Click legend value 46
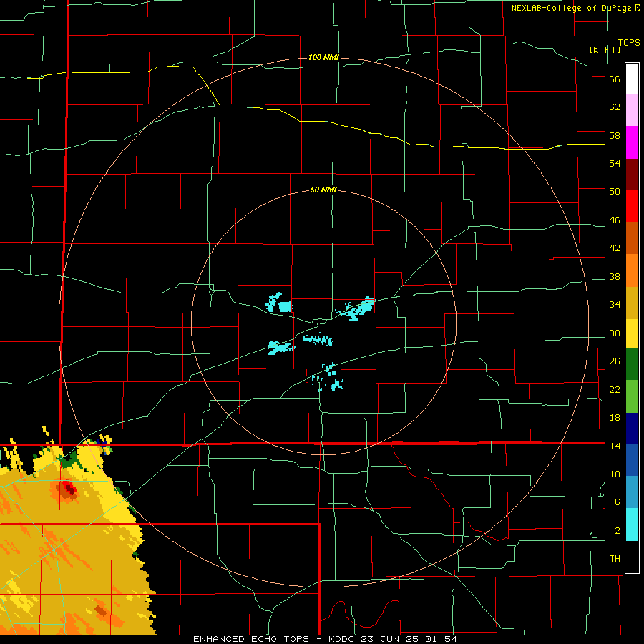Viewport: 644px width, 644px height. (x=615, y=220)
